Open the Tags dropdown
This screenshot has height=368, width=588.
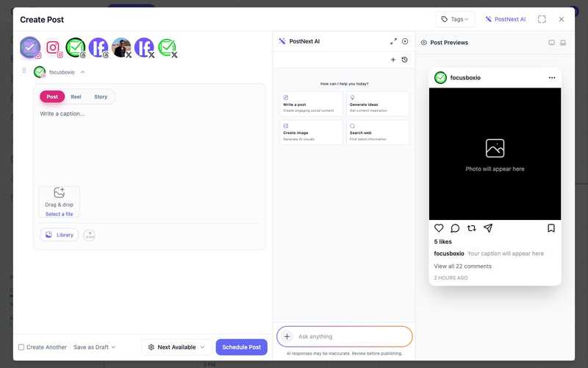pos(455,19)
